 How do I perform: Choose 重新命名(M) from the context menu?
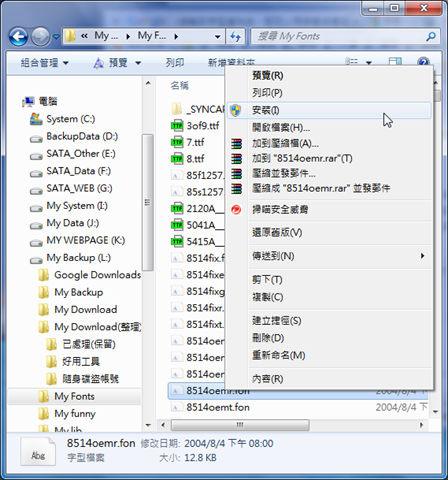329,356
